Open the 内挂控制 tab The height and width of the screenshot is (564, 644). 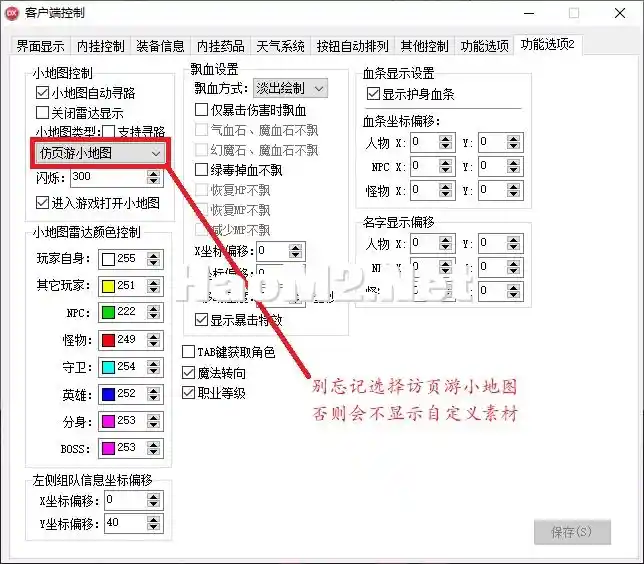(101, 46)
